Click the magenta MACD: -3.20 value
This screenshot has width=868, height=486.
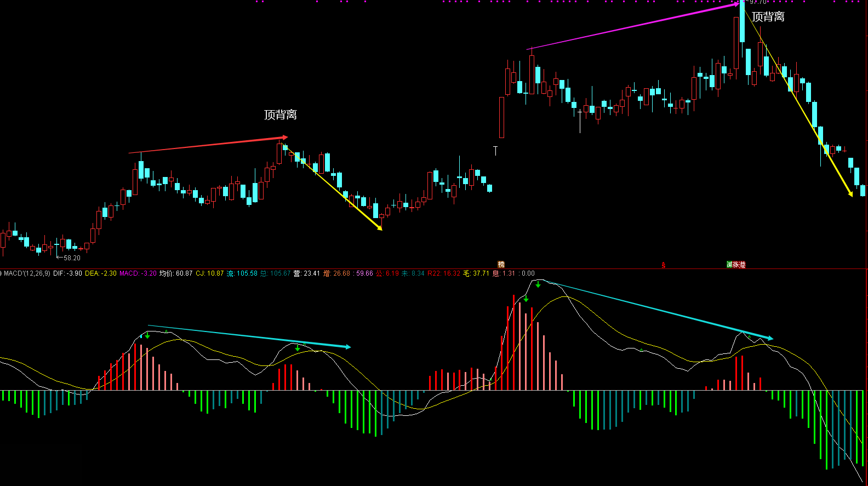point(138,273)
